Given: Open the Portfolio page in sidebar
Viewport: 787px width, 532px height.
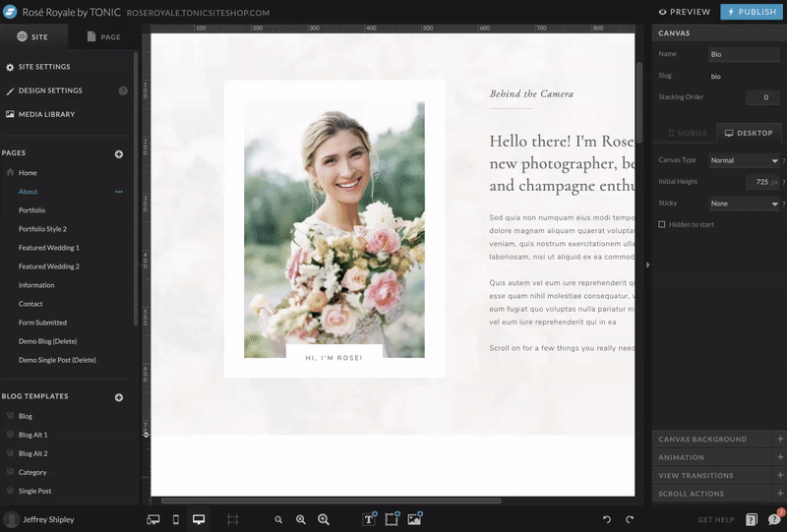Looking at the screenshot, I should (x=31, y=210).
